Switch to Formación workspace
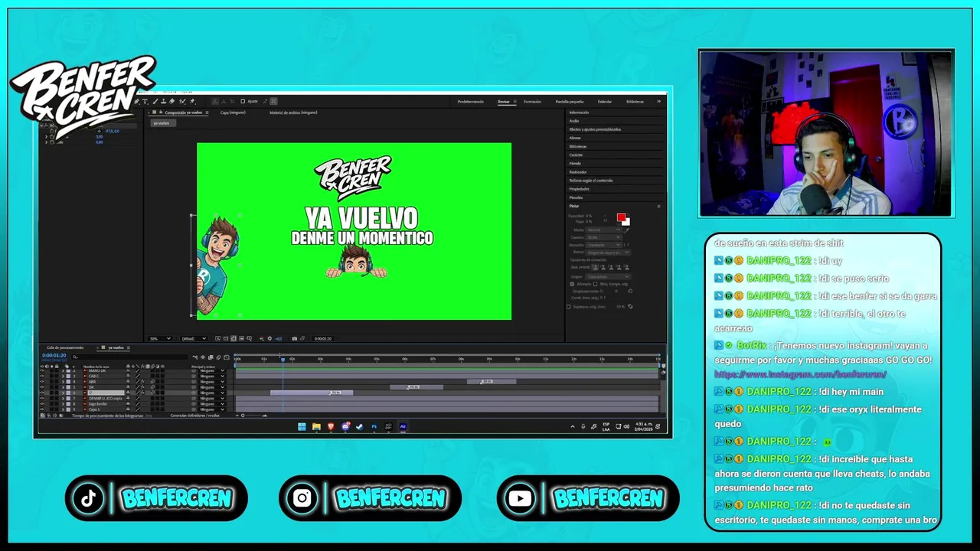980x551 pixels. pos(532,101)
